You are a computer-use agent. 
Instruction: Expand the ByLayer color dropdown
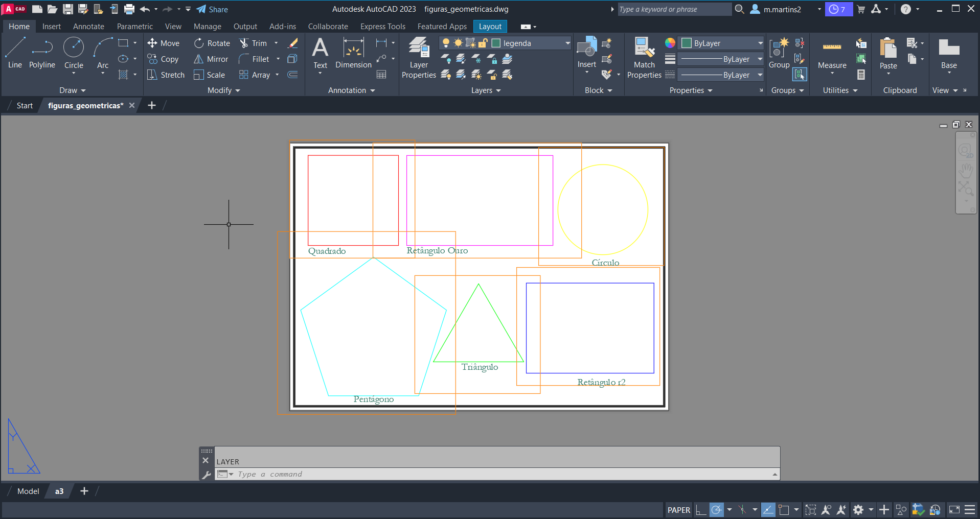point(760,43)
